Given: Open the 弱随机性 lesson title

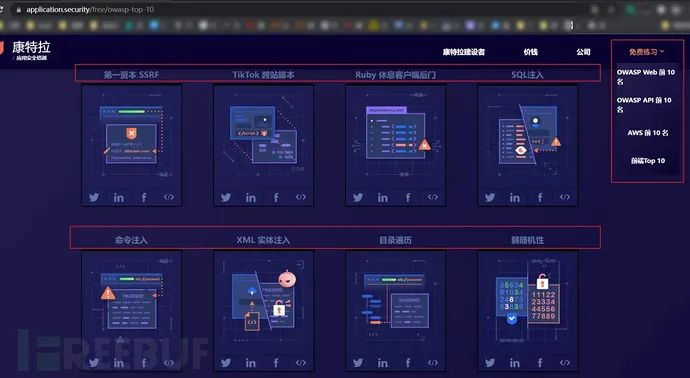Looking at the screenshot, I should coord(527,240).
